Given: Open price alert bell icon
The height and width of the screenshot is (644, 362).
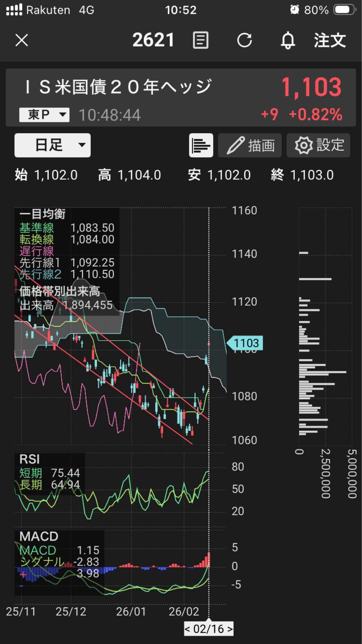Looking at the screenshot, I should tap(288, 41).
